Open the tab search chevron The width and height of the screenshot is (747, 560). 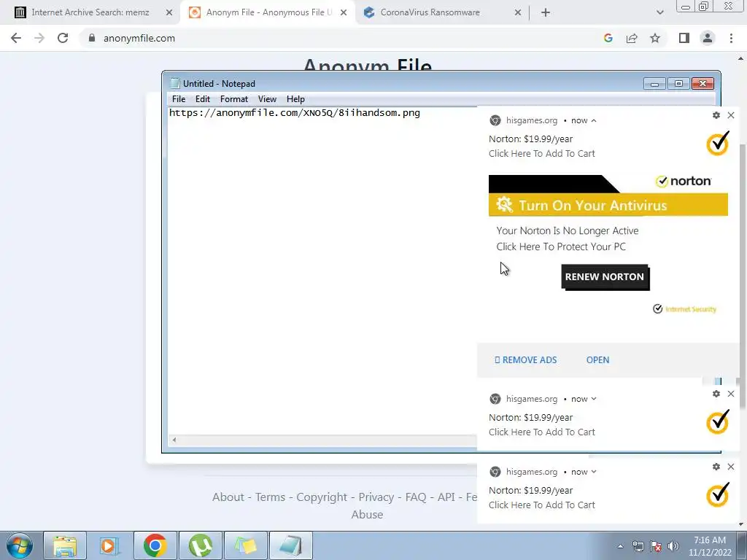659,12
